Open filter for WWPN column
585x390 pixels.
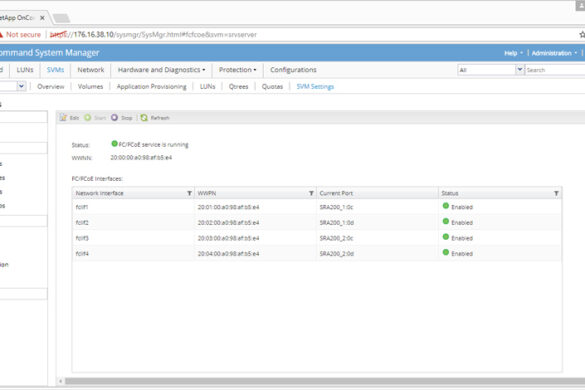(x=311, y=193)
